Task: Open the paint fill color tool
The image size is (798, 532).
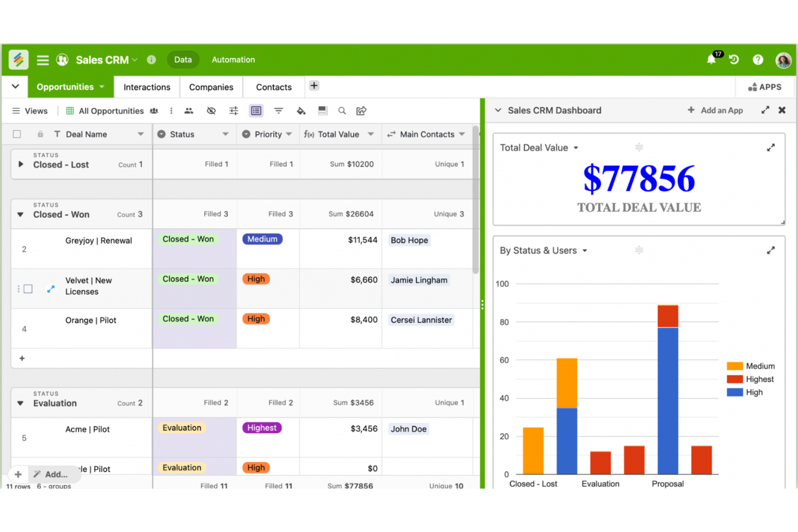Action: pos(301,110)
